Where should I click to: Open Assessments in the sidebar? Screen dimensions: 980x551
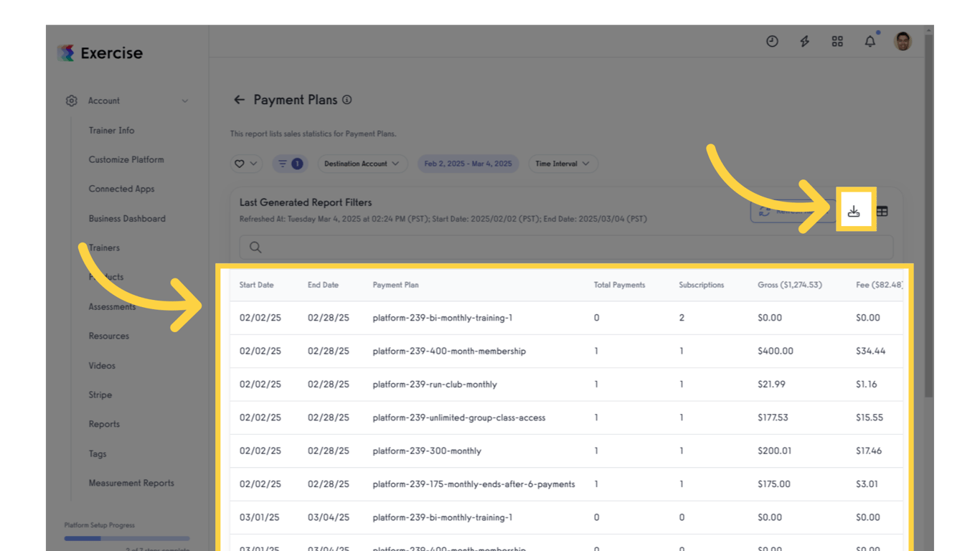point(112,307)
